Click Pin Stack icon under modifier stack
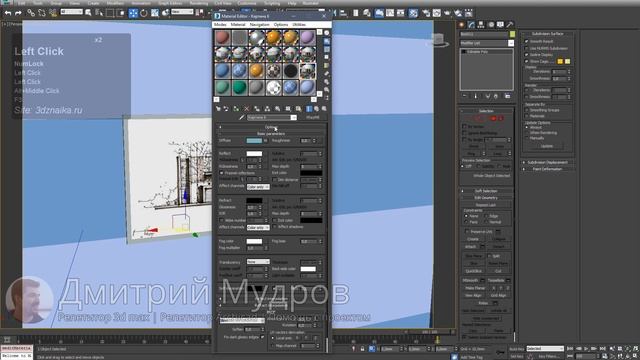The image size is (640, 360). (464, 96)
